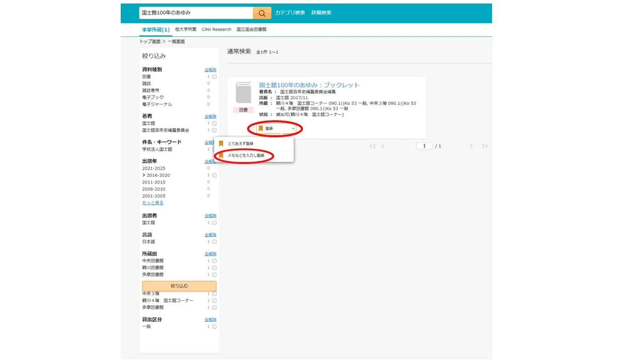Click the pink 図書 badge under the cover
Image resolution: width=644 pixels, height=362 pixels.
click(243, 110)
